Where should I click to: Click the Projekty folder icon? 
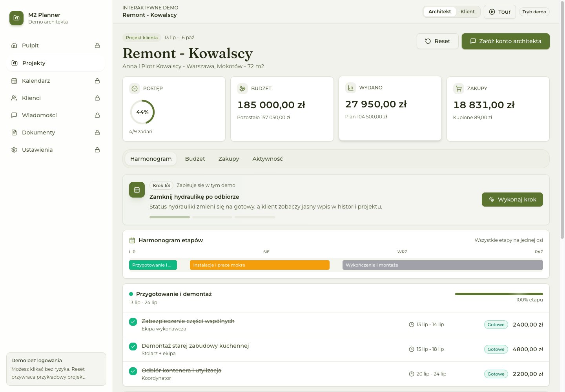[x=15, y=63]
